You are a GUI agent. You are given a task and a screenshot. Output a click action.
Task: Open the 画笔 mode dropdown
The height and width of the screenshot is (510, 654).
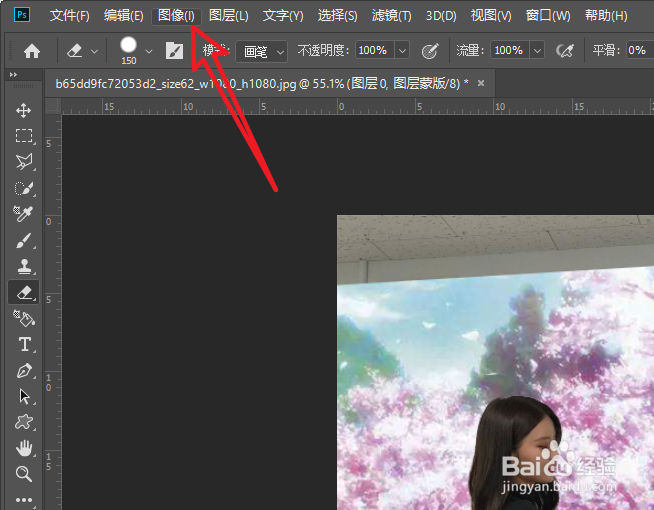[x=262, y=51]
